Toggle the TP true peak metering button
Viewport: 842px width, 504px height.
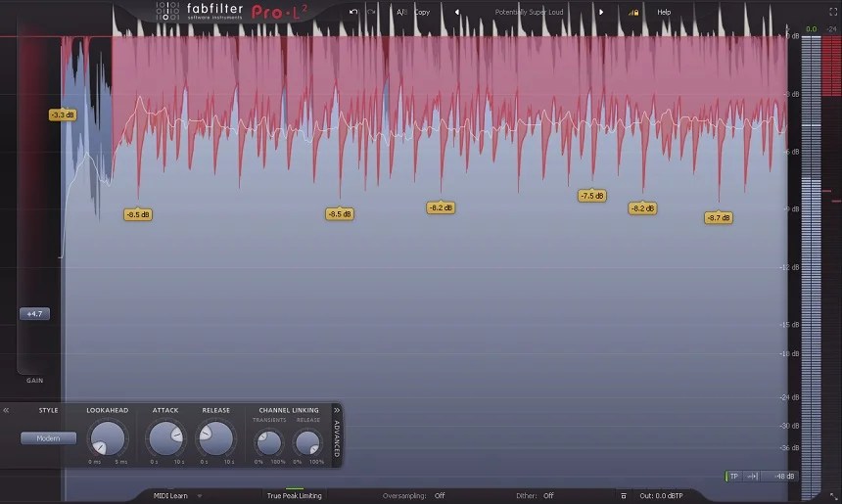(733, 476)
